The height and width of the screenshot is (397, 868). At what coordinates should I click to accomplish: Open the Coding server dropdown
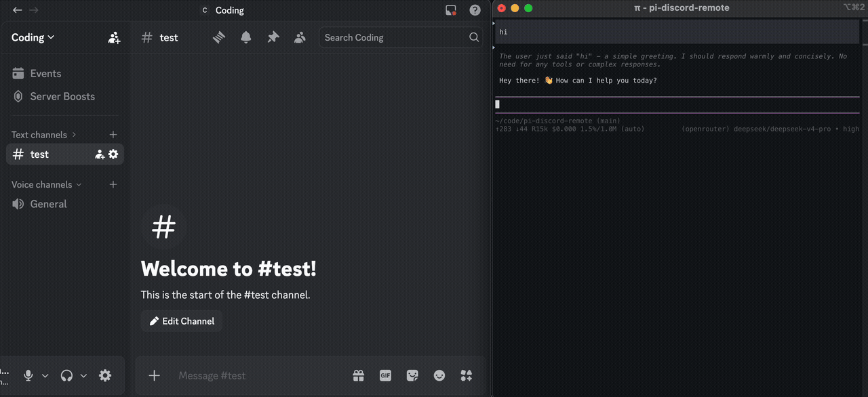(x=33, y=37)
